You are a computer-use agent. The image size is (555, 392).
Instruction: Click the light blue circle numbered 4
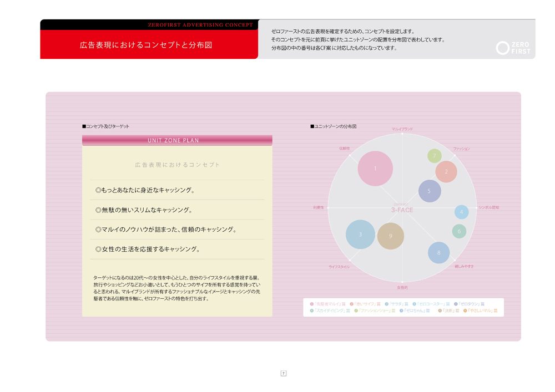coord(462,212)
